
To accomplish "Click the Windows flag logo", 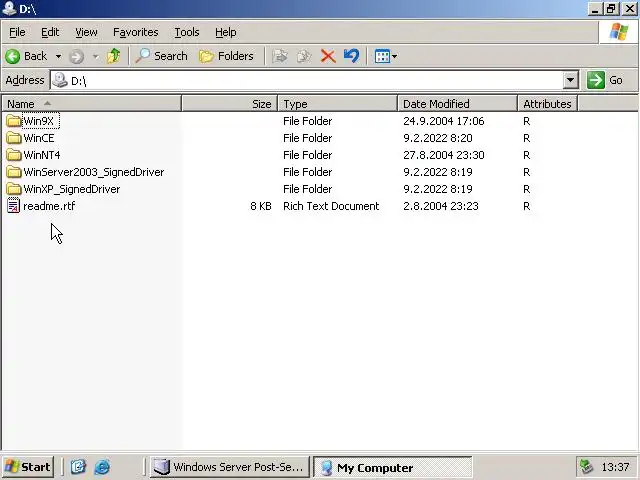I will pos(618,32).
